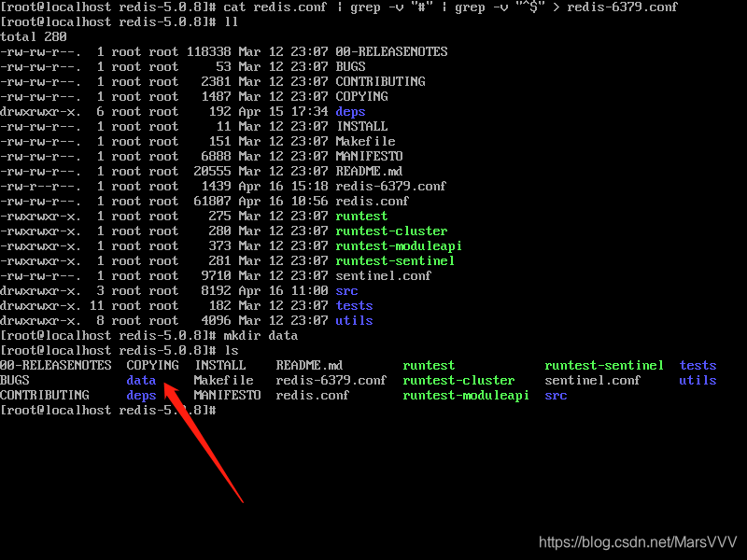Click redis.conf in the ls output
747x560 pixels.
click(x=313, y=395)
